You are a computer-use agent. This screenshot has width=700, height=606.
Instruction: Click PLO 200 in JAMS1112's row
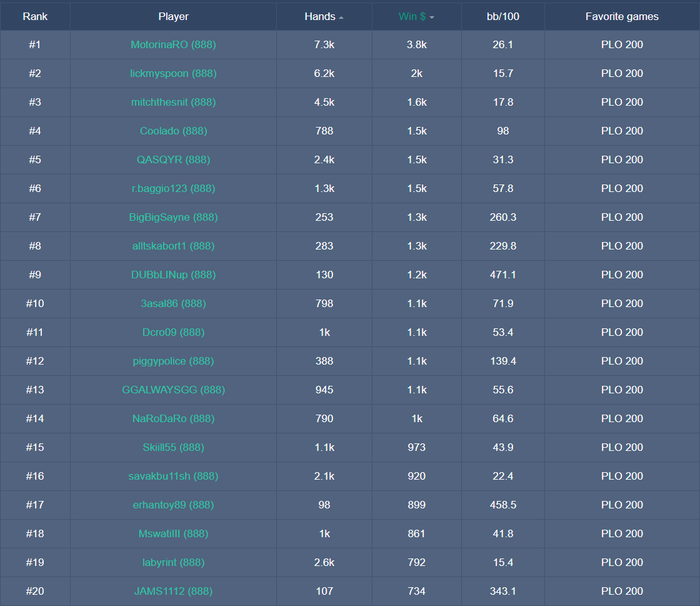point(622,591)
